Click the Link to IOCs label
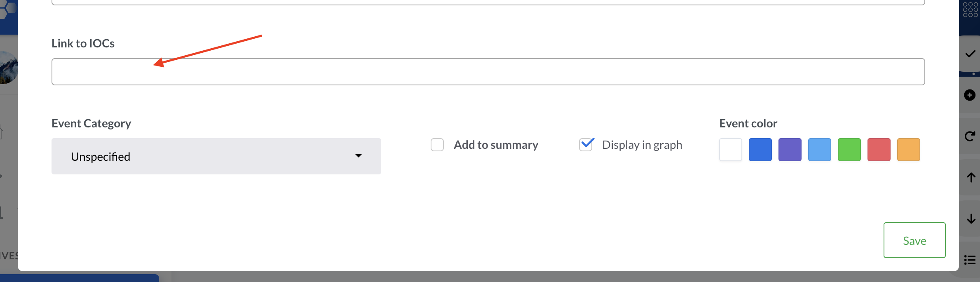Viewport: 980px width, 282px height. click(83, 43)
